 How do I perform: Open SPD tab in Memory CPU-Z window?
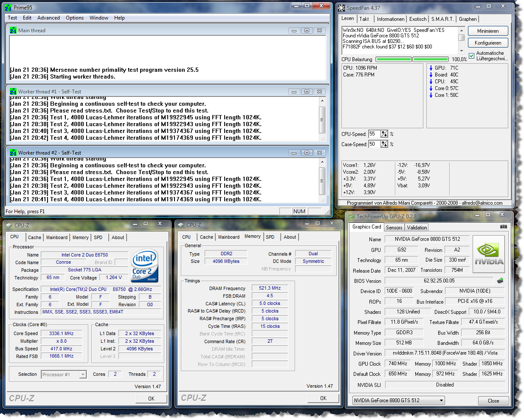point(270,237)
